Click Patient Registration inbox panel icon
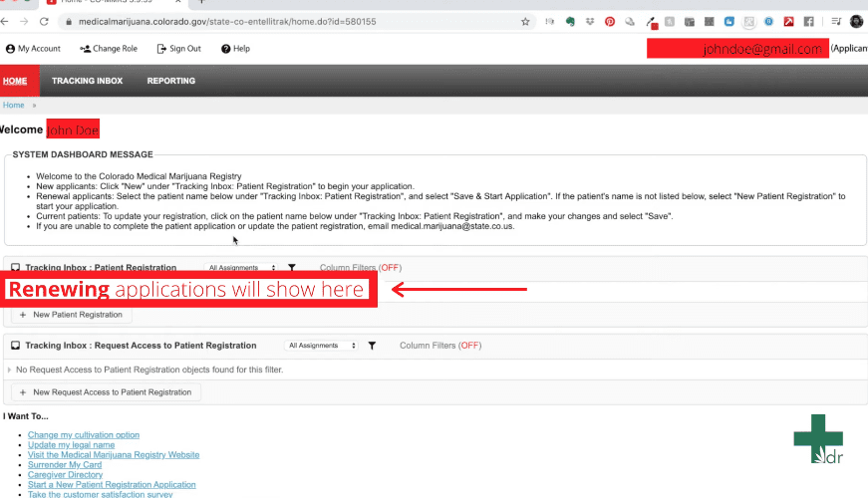868x498 pixels. [16, 267]
